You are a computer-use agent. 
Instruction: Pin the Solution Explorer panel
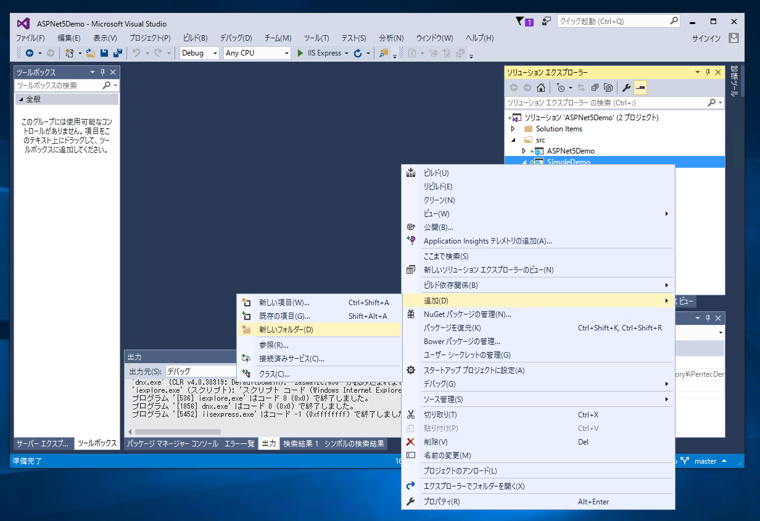click(708, 72)
